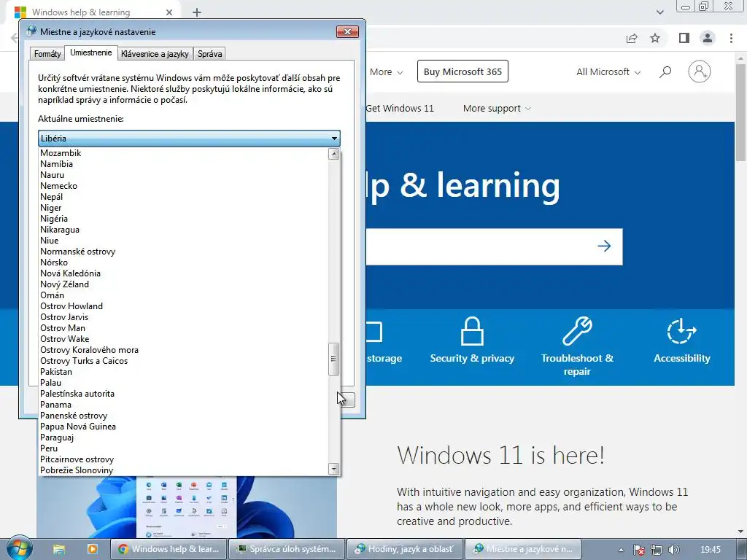Expand the All Microsoft menu

pos(608,72)
